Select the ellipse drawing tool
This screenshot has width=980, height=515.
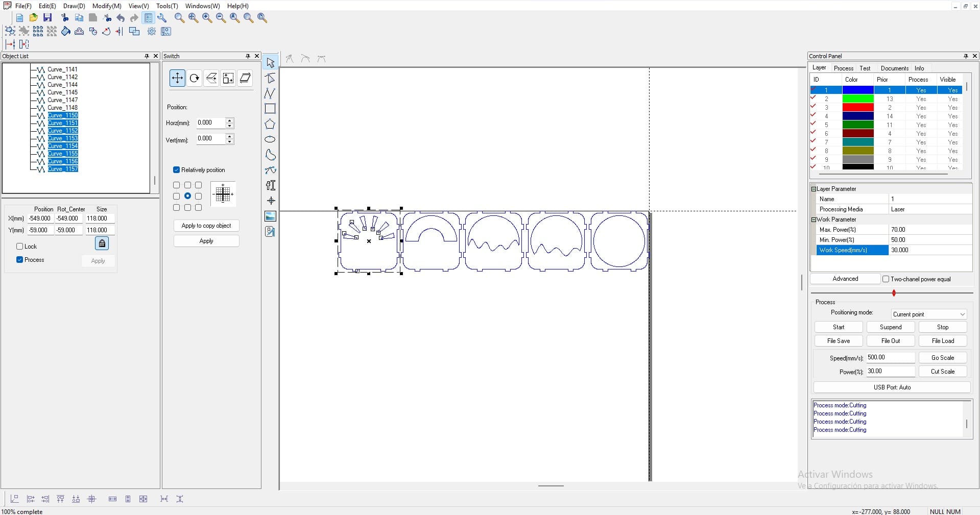click(270, 139)
